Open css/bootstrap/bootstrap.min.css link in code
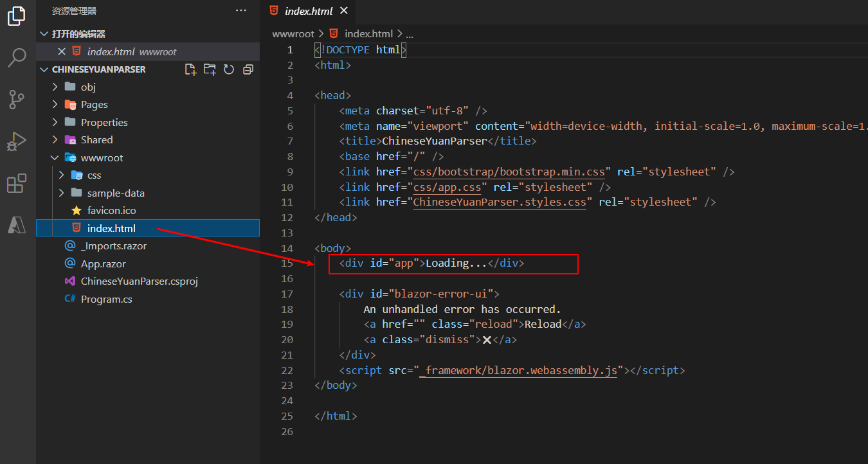 tap(509, 172)
